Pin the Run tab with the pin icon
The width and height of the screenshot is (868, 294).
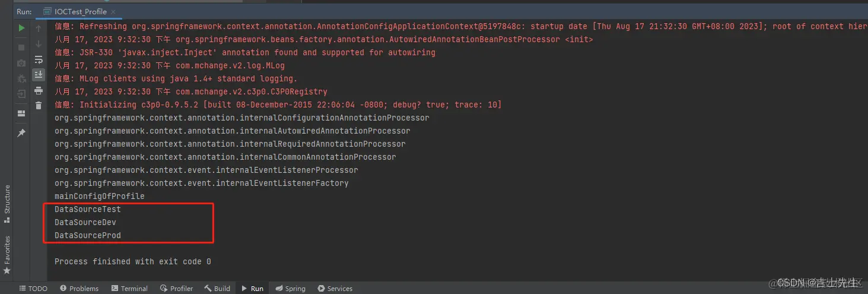point(21,132)
